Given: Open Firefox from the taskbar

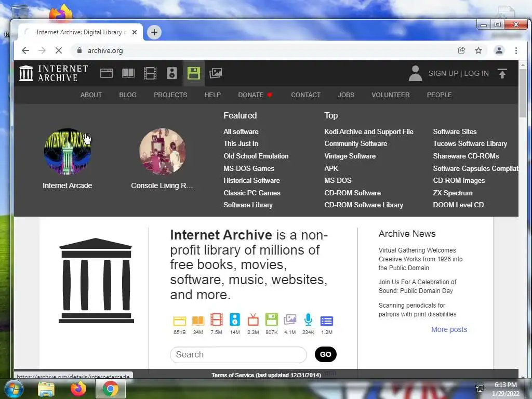Looking at the screenshot, I should click(x=78, y=389).
